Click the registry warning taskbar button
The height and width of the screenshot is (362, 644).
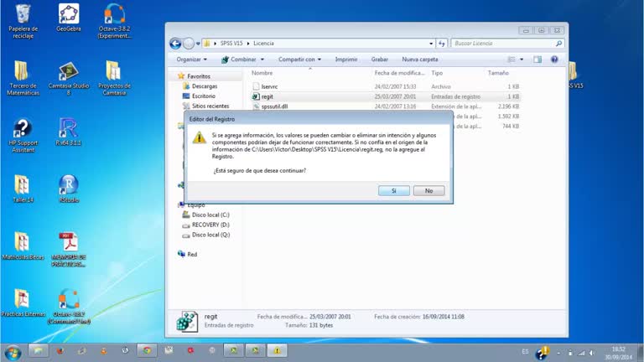(278, 350)
